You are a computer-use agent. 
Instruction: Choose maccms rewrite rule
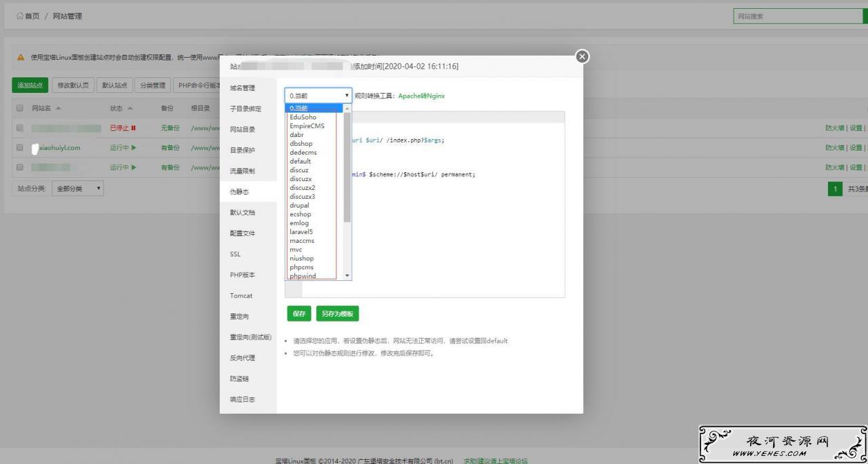coord(315,240)
